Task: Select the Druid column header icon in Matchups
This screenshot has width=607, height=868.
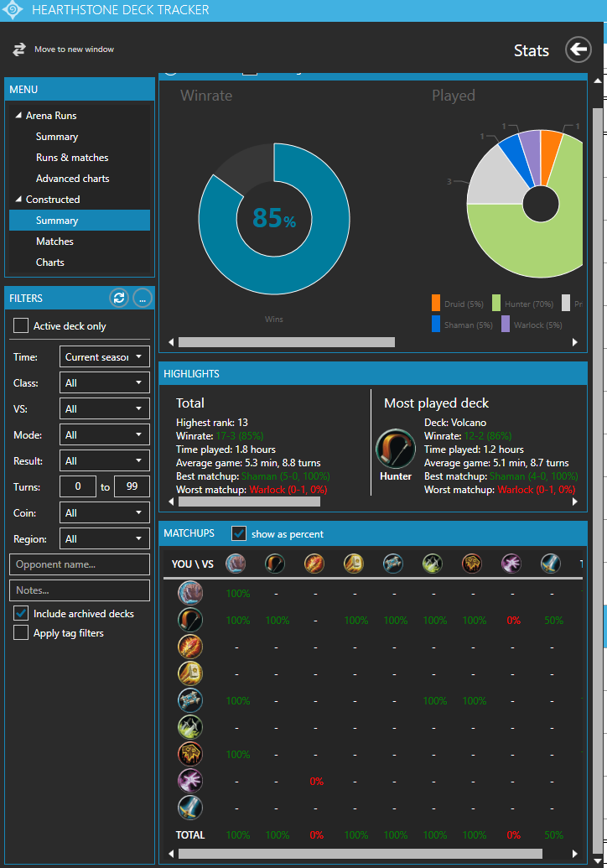Action: tap(236, 564)
